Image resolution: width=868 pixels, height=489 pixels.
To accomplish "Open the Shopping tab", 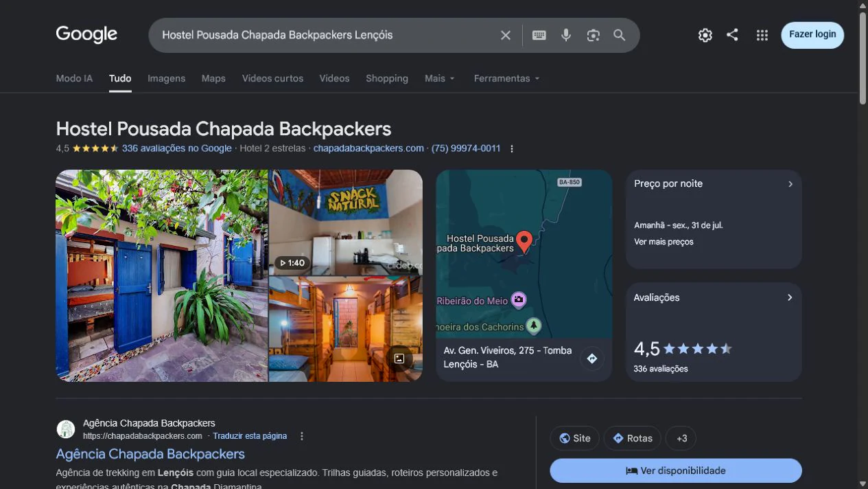I will [x=387, y=78].
